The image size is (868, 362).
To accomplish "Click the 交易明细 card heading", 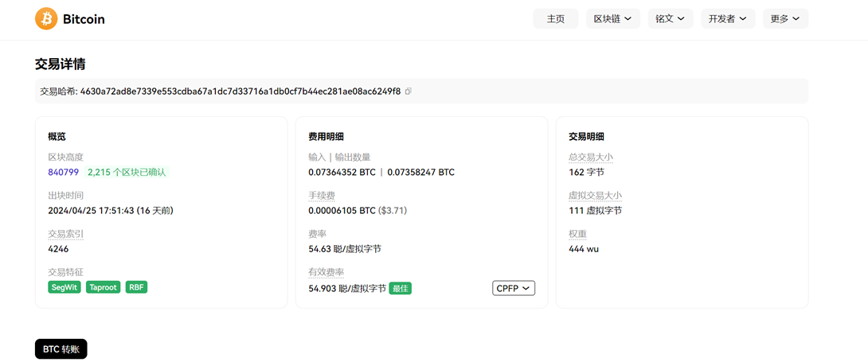I will point(586,137).
